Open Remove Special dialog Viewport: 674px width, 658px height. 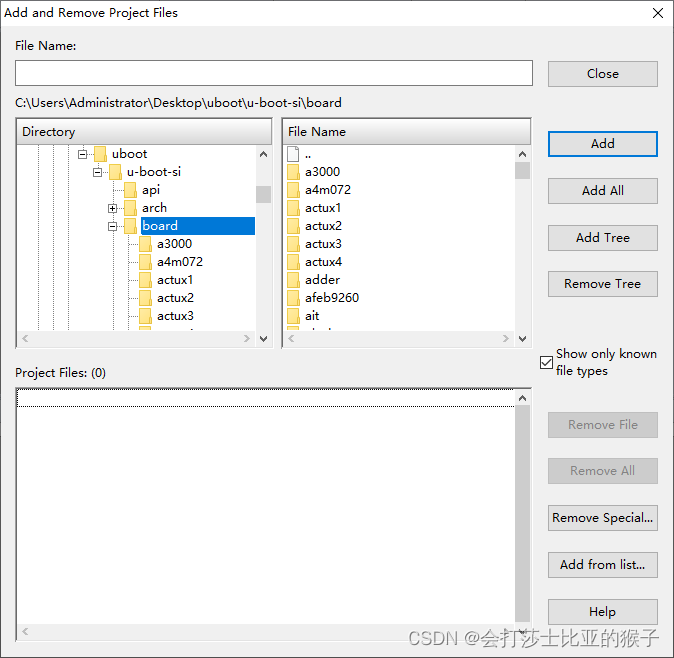(x=602, y=517)
